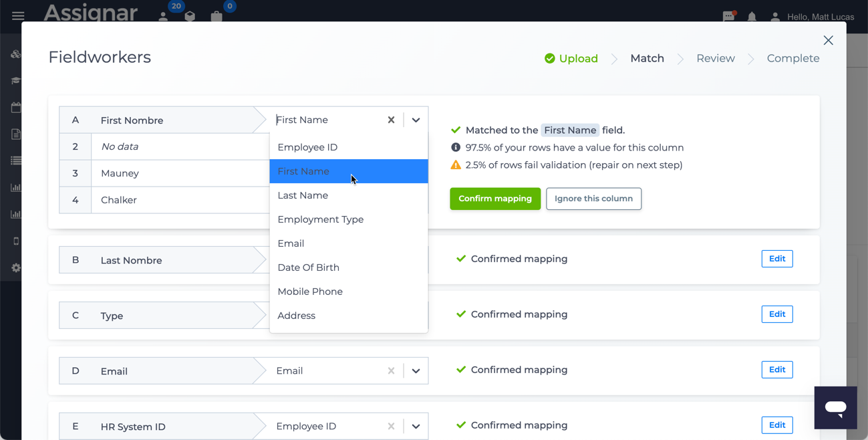Open the Email field mapping dropdown
Screen dimensions: 868x440
416,370
